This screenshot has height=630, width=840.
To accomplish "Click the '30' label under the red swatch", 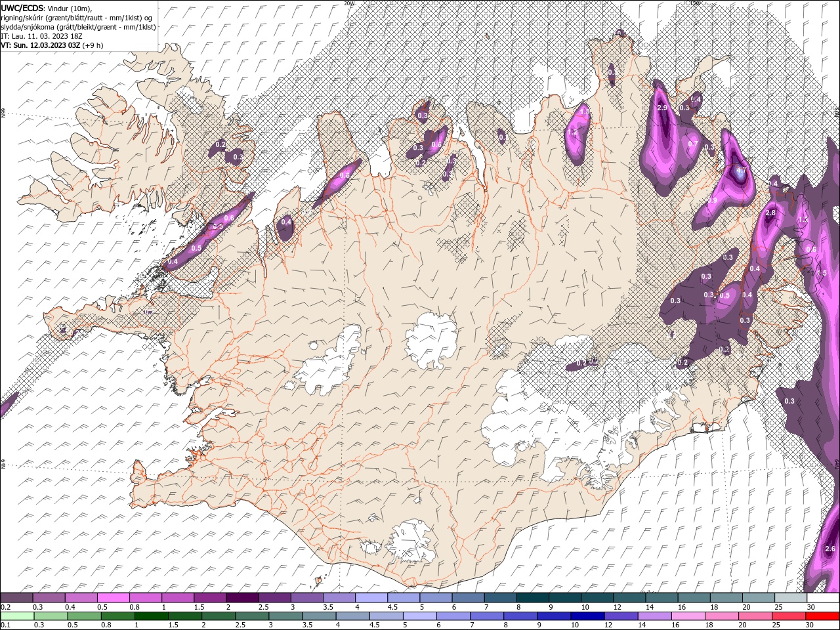I will pos(810,625).
